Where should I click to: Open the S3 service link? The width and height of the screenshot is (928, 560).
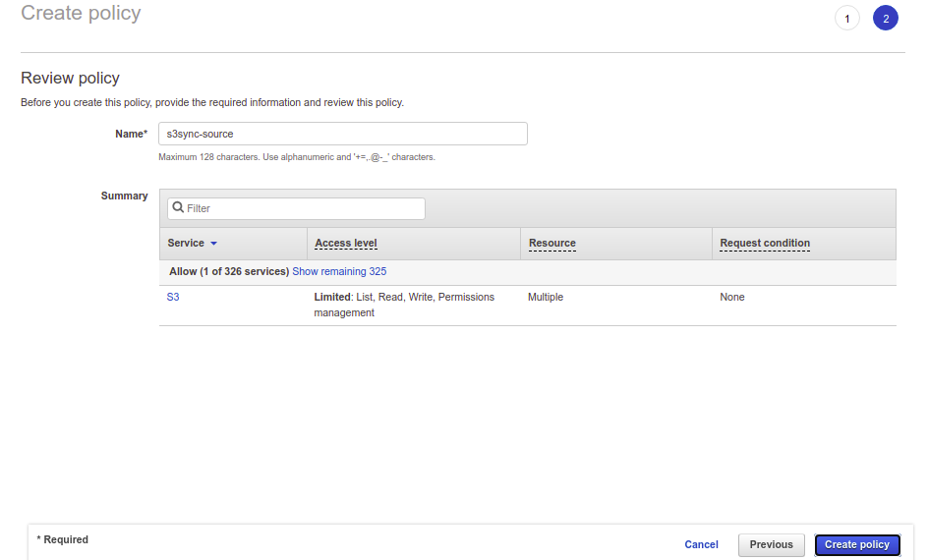click(x=173, y=297)
